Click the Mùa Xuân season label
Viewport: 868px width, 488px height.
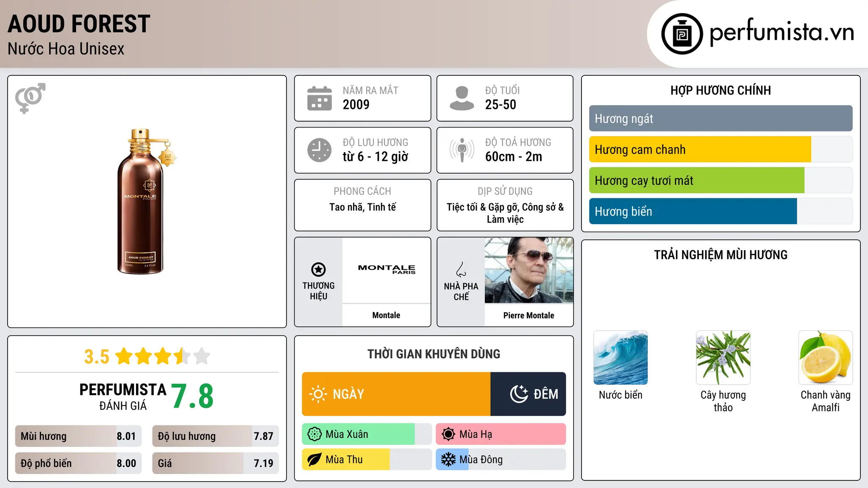[347, 434]
